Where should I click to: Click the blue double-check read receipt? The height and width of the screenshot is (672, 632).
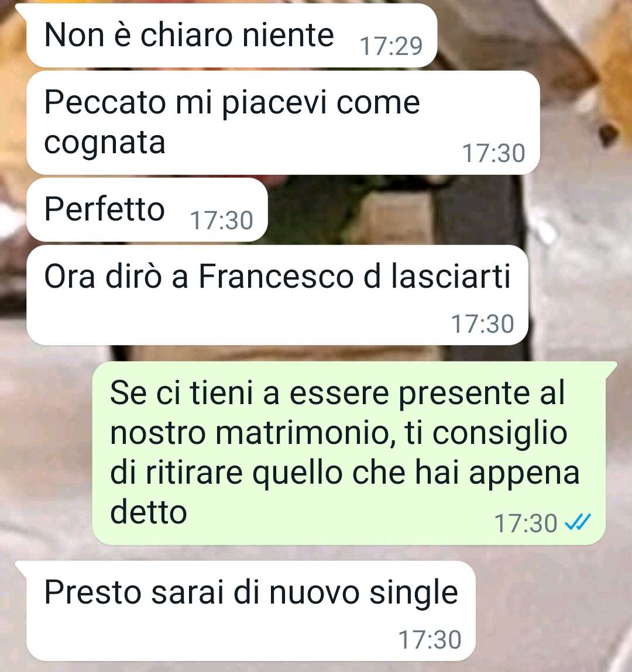[578, 522]
